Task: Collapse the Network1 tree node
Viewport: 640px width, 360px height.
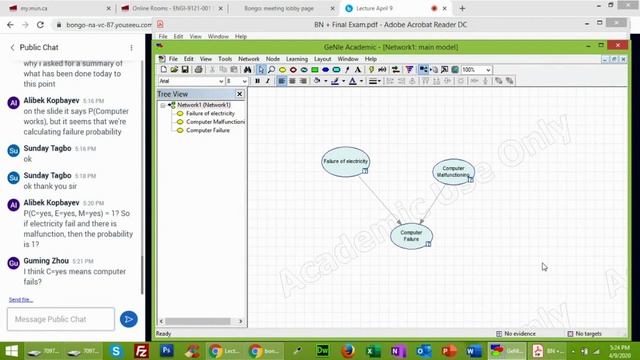Action: 163,105
